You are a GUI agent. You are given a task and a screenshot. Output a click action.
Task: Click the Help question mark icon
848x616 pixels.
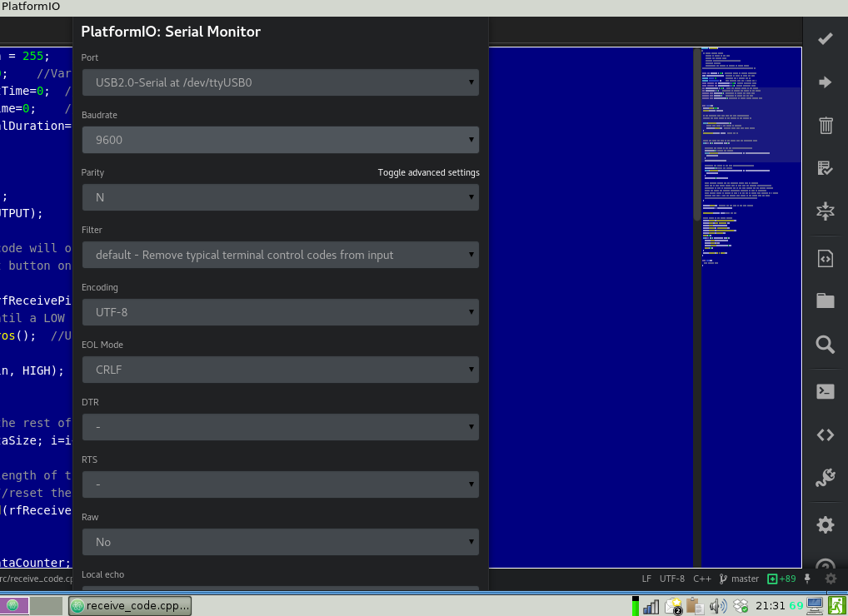point(826,563)
